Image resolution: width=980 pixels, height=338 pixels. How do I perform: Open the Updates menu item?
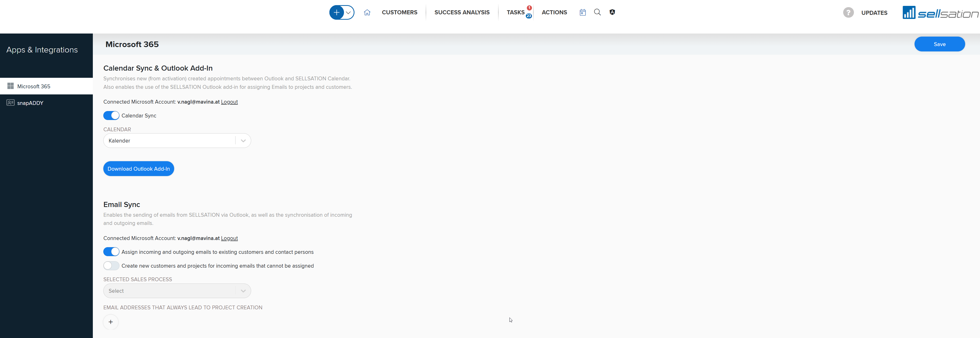click(x=874, y=13)
